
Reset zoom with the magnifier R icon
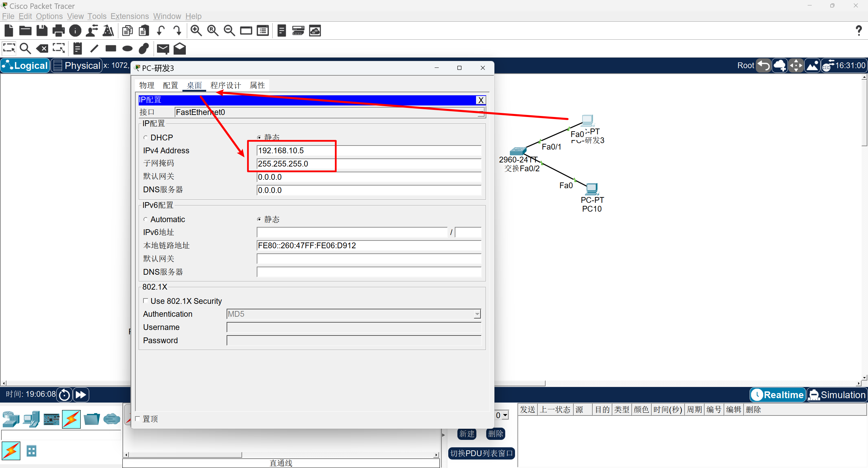point(213,31)
